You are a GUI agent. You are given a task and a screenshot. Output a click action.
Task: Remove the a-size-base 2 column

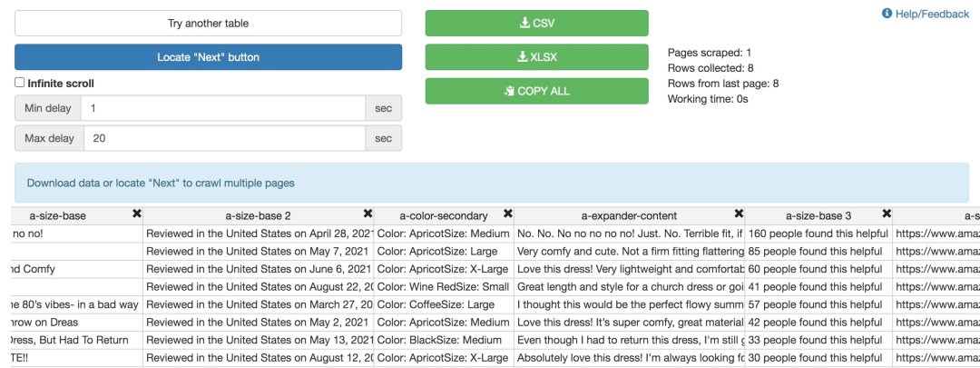pyautogui.click(x=368, y=214)
